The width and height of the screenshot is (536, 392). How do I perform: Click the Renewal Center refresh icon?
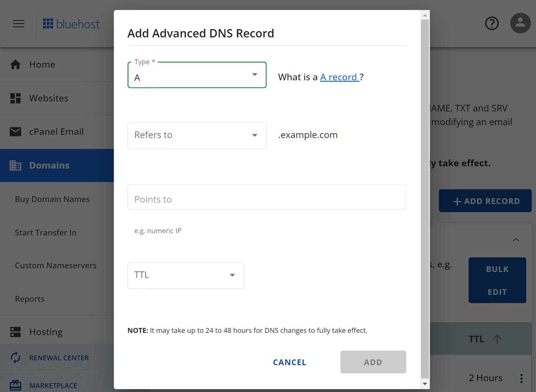pyautogui.click(x=15, y=357)
